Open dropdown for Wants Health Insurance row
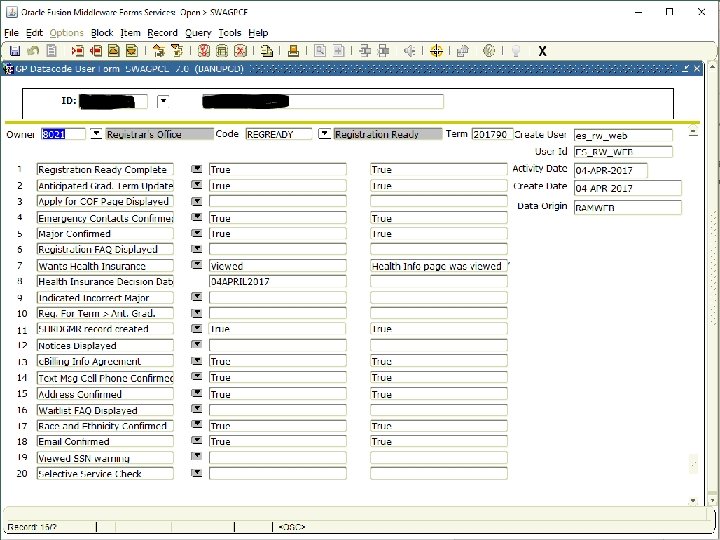The image size is (720, 540). click(x=197, y=265)
